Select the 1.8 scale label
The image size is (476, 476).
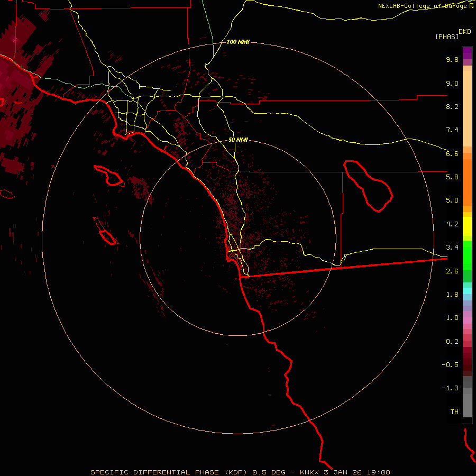click(452, 295)
